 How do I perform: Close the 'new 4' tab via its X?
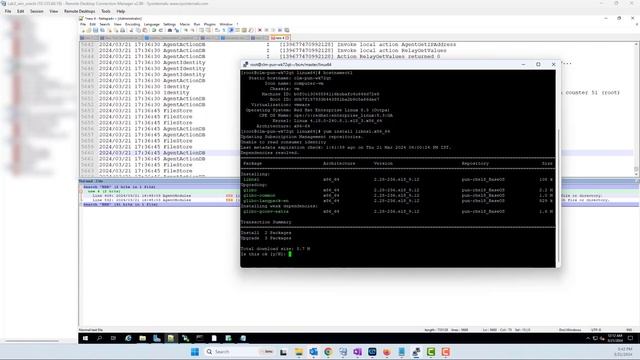pos(287,38)
